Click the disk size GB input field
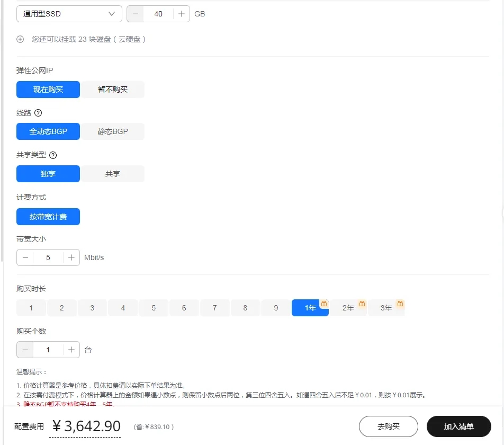This screenshot has height=445, width=504. click(x=158, y=14)
